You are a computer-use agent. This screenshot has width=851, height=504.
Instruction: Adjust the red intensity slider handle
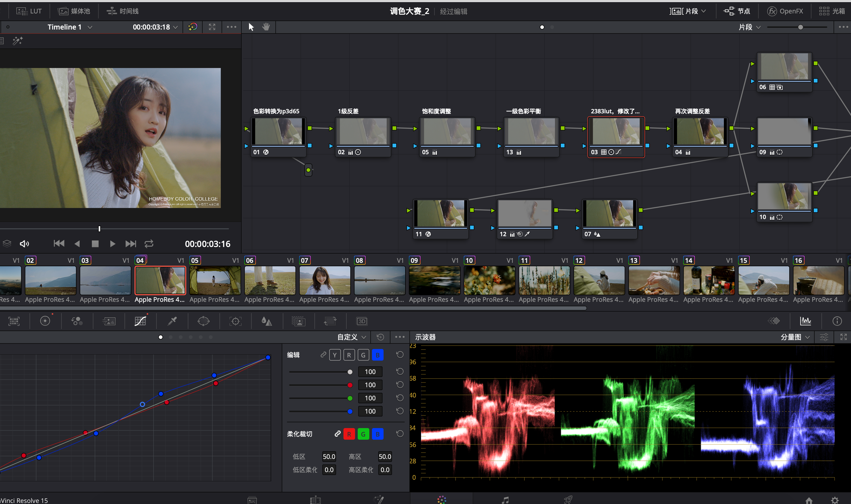point(350,385)
